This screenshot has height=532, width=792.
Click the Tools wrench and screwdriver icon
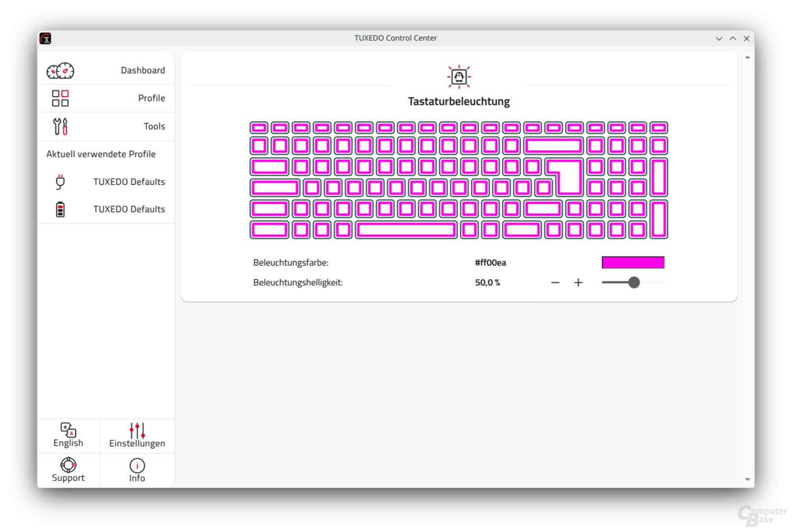click(60, 126)
